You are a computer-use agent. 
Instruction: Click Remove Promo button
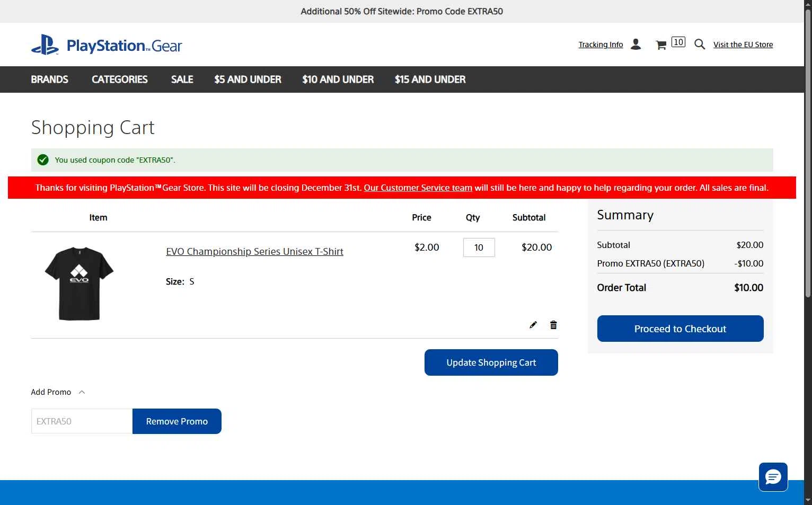coord(176,421)
